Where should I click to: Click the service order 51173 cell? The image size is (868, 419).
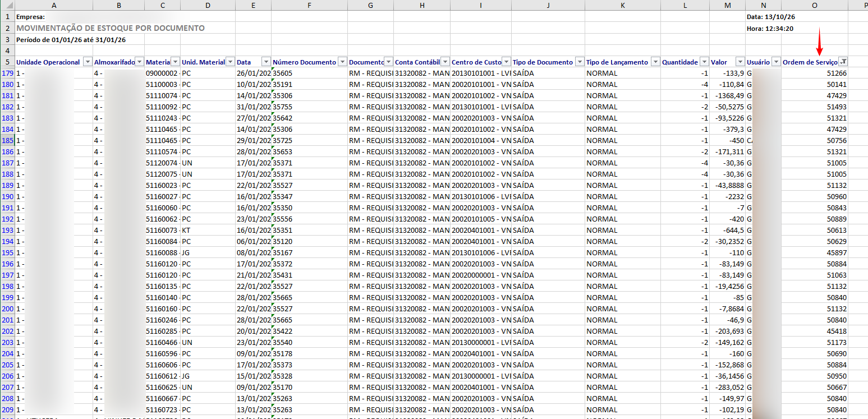tap(815, 343)
